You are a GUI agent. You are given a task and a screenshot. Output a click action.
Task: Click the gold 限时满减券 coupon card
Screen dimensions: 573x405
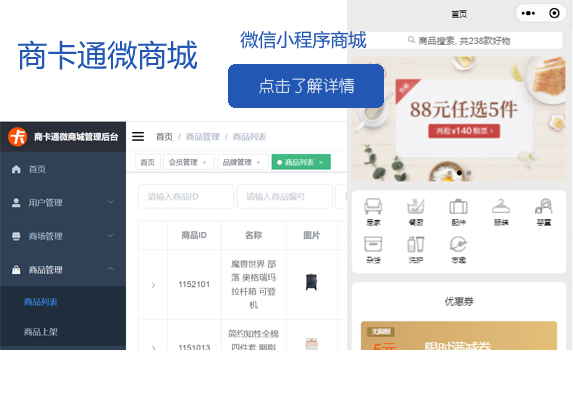tap(459, 336)
